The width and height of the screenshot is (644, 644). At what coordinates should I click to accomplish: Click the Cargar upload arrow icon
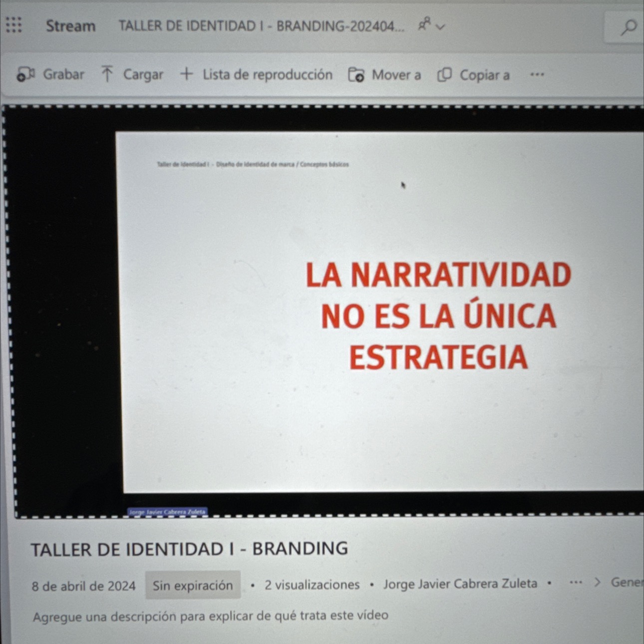107,74
